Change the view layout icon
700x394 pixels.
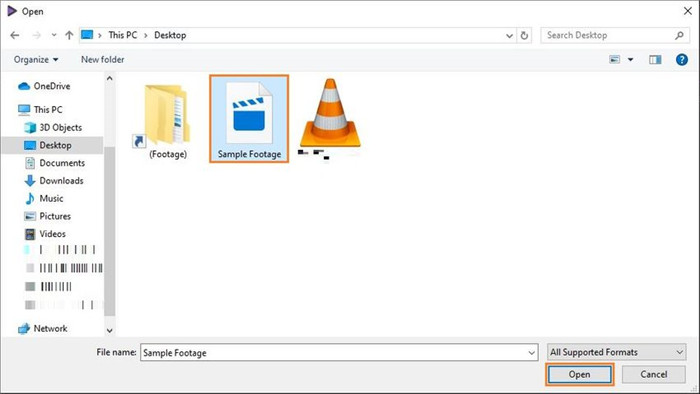pyautogui.click(x=615, y=59)
